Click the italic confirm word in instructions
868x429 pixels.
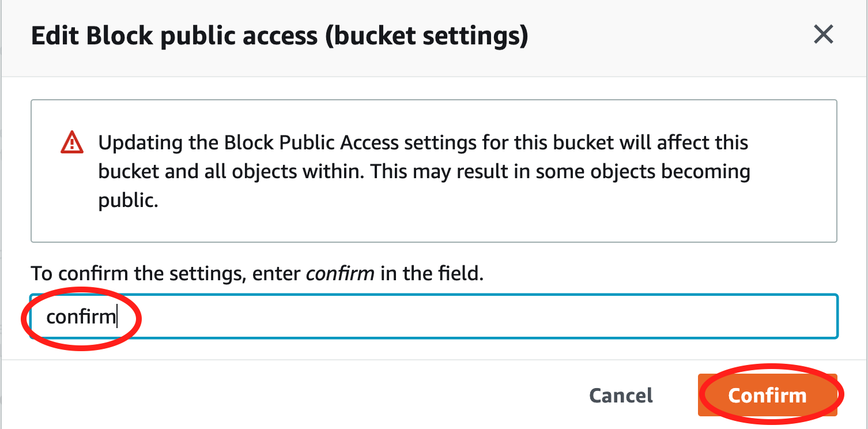point(340,273)
